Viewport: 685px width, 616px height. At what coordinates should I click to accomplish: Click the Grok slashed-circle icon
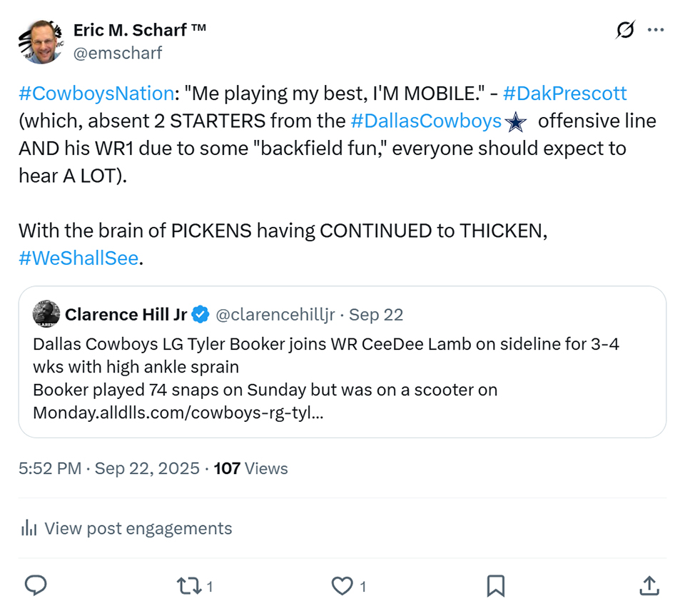coord(625,30)
